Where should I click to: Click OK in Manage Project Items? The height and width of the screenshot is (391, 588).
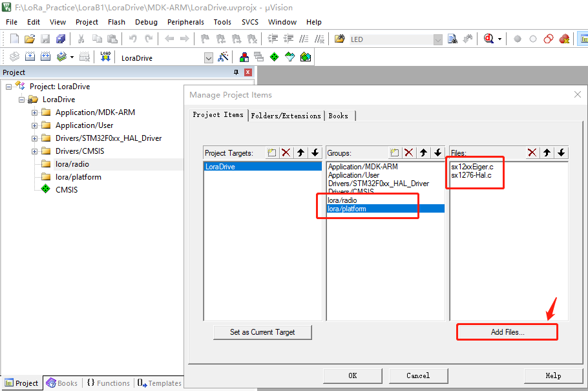pyautogui.click(x=353, y=375)
